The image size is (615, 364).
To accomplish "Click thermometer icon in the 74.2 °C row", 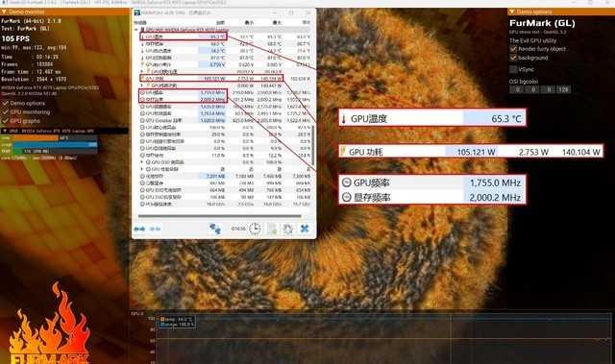I will (x=142, y=51).
